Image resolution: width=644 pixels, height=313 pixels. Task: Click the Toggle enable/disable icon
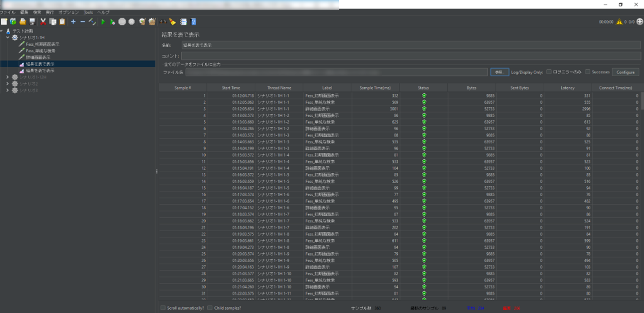92,22
